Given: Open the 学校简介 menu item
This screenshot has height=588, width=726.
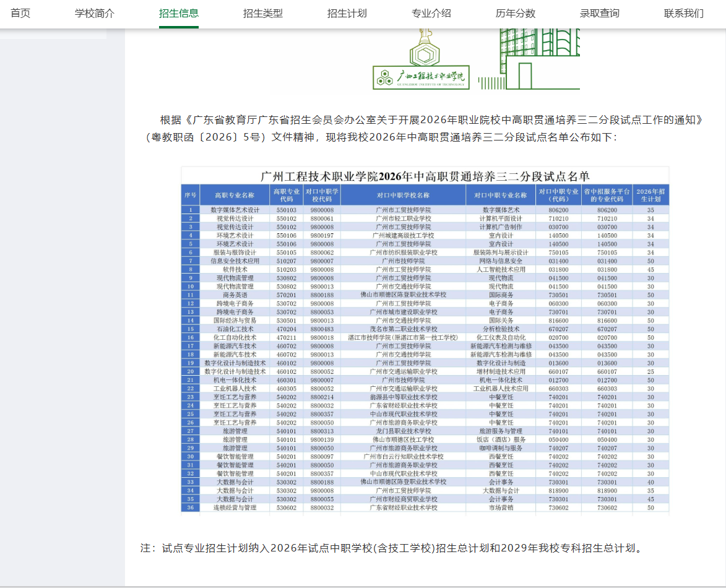Looking at the screenshot, I should pos(95,14).
